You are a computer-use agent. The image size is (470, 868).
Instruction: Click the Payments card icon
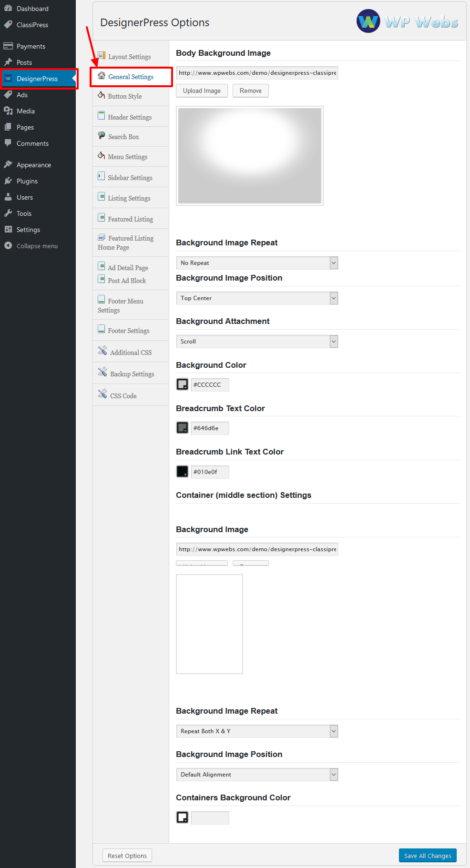[8, 46]
